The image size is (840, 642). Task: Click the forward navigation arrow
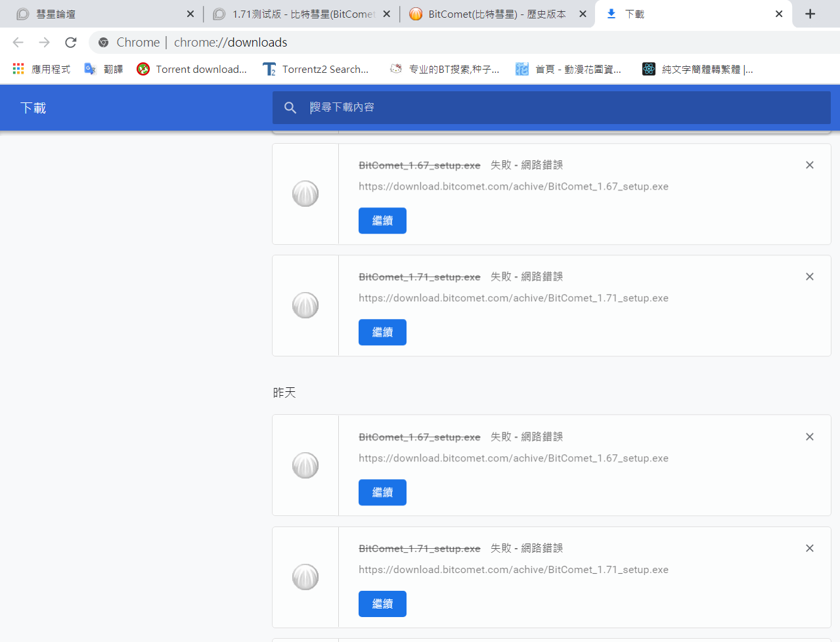(44, 43)
